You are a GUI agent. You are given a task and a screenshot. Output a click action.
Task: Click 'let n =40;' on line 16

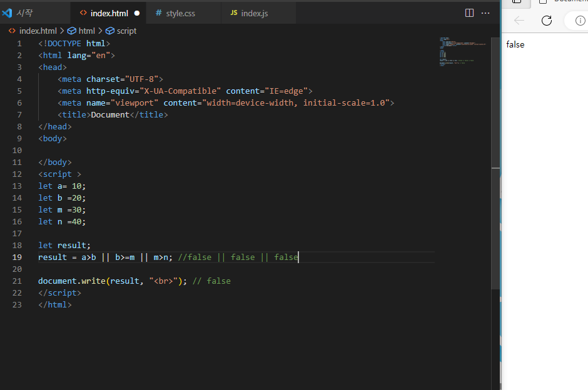click(62, 222)
